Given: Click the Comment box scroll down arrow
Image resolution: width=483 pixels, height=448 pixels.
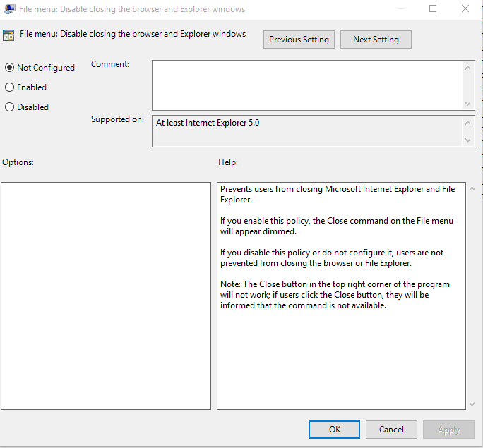Looking at the screenshot, I should coord(467,104).
